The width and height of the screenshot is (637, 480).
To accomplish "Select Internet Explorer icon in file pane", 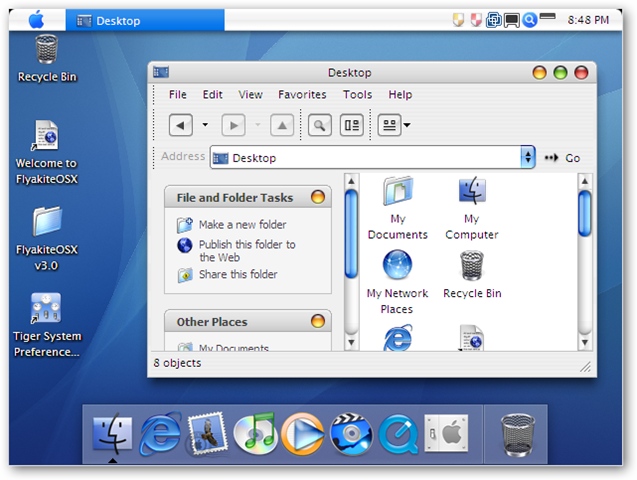I will (x=398, y=338).
